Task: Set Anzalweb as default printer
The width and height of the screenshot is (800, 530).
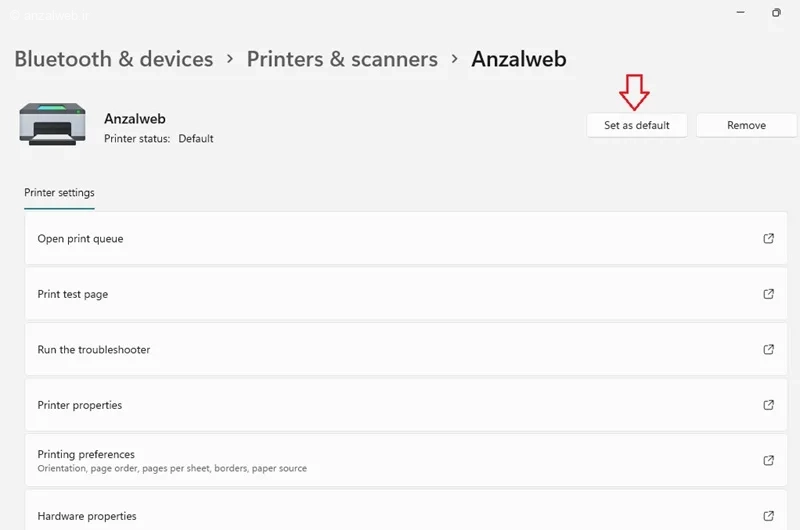Action: pyautogui.click(x=637, y=125)
